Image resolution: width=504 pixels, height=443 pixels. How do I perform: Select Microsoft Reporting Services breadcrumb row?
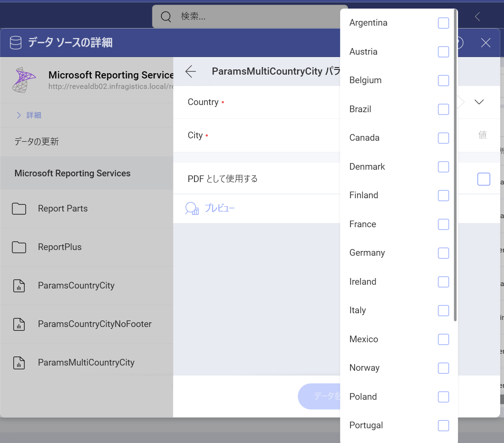coord(87,173)
